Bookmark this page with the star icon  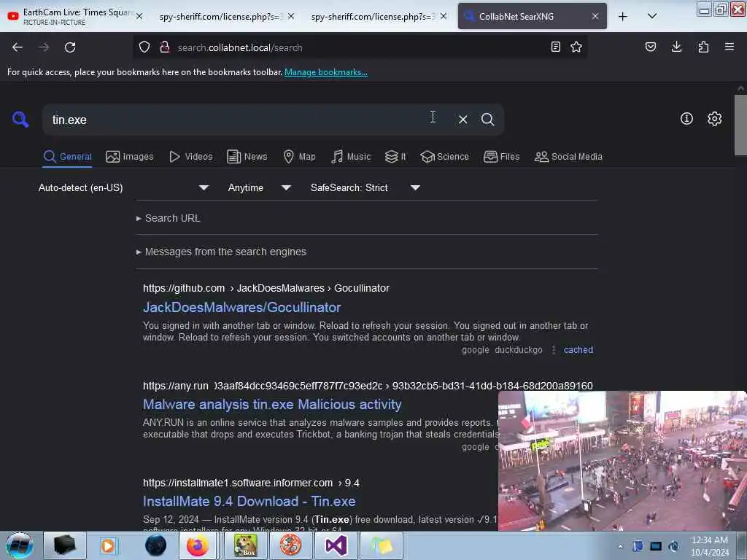[576, 47]
